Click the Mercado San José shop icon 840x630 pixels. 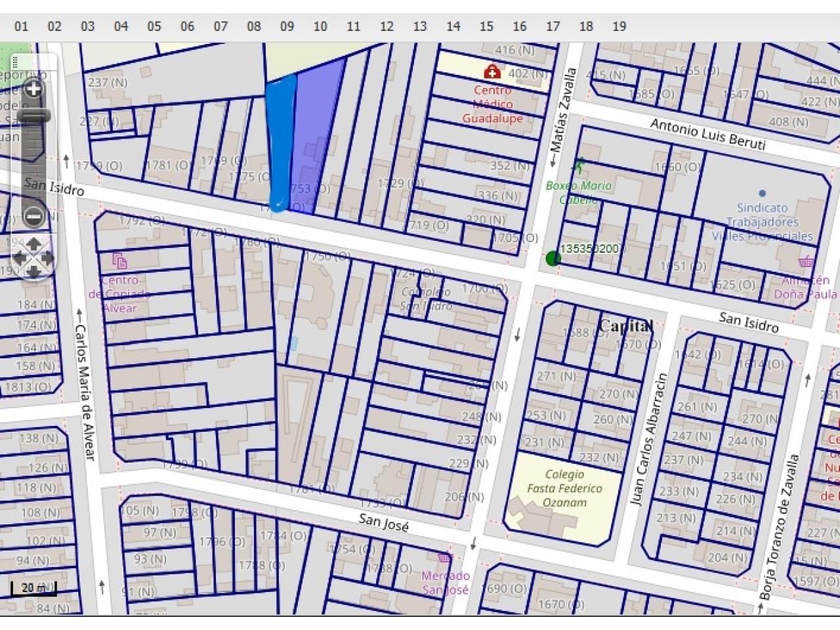(x=446, y=558)
